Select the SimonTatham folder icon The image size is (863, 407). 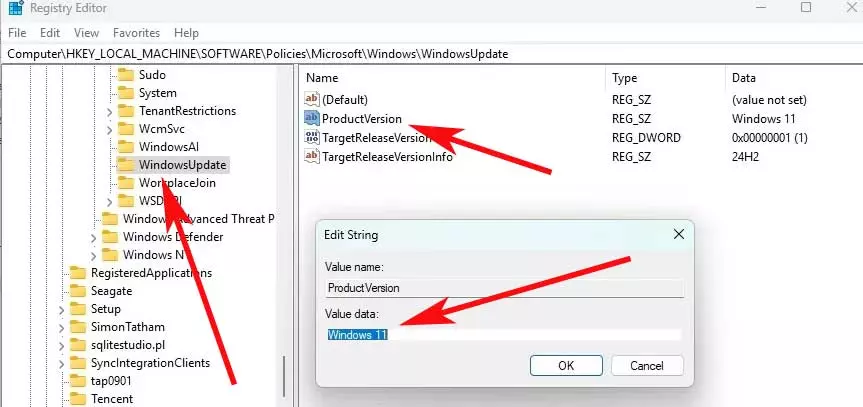[x=78, y=327]
